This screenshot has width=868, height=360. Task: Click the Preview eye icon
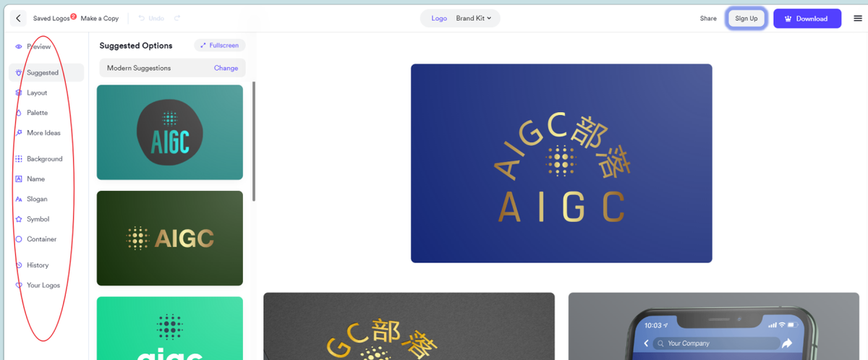tap(19, 46)
